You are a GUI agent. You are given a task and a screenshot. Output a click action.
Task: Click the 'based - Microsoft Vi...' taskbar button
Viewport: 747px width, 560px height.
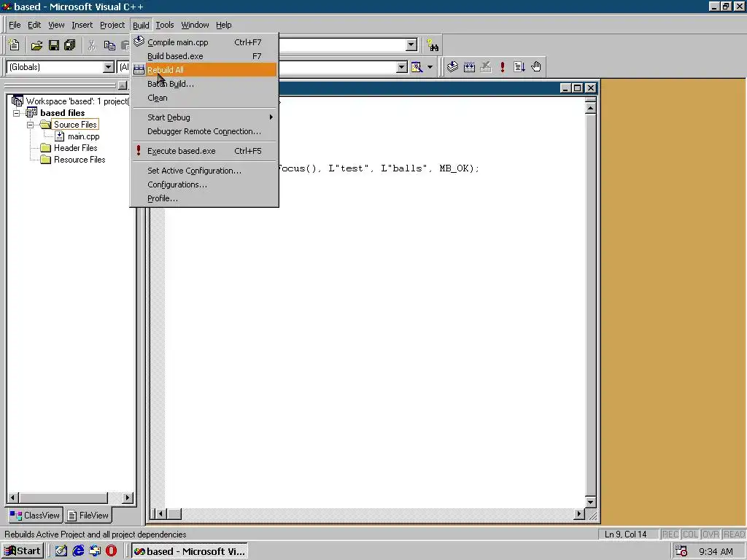(x=190, y=551)
